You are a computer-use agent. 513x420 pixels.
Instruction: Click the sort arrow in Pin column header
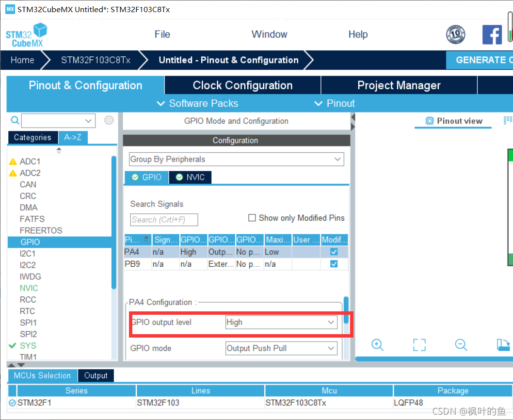click(x=146, y=239)
